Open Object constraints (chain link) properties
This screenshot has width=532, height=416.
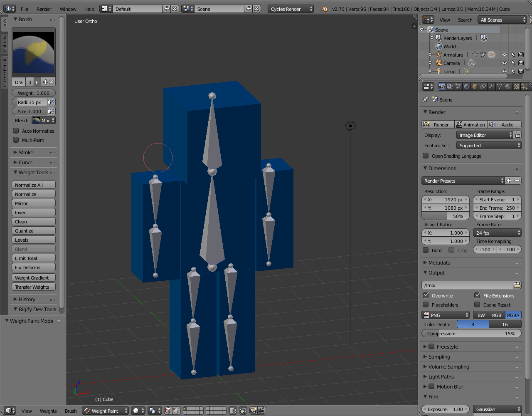(x=483, y=86)
